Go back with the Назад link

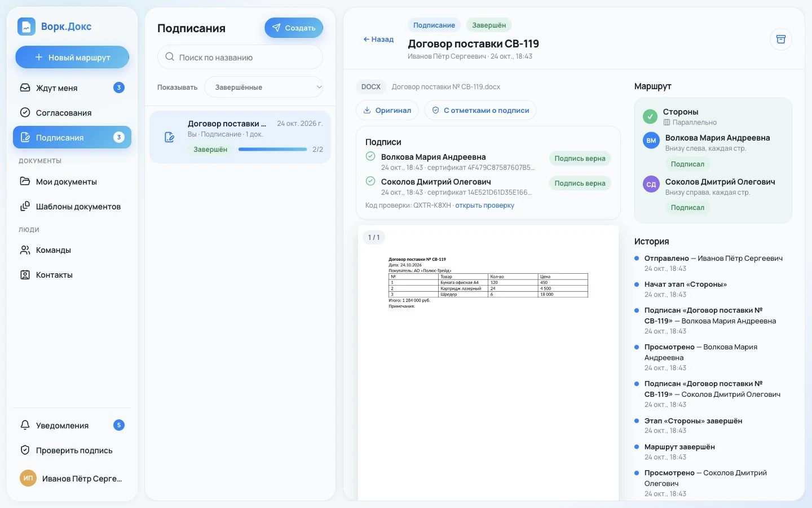[x=378, y=39]
